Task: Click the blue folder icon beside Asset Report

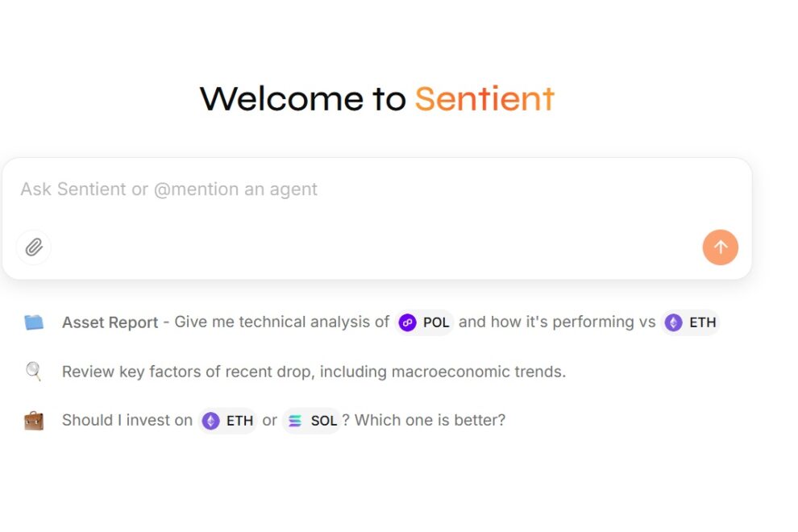Action: [33, 321]
